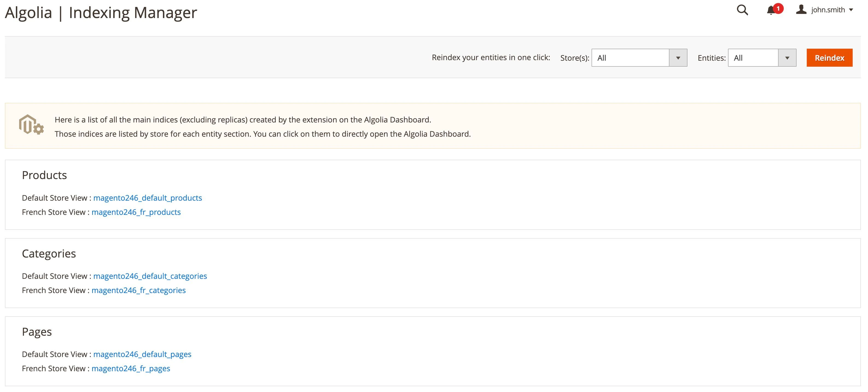
Task: Click the user avatar icon next to john.smith
Action: (801, 9)
